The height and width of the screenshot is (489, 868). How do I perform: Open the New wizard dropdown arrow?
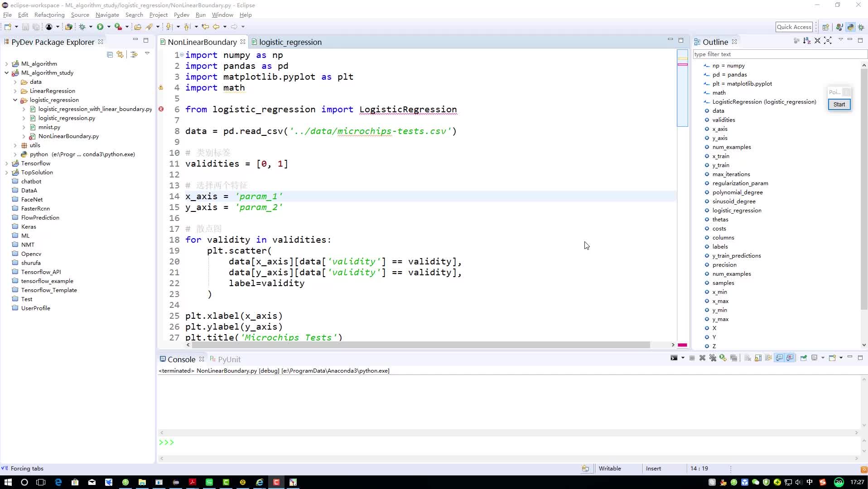(16, 27)
